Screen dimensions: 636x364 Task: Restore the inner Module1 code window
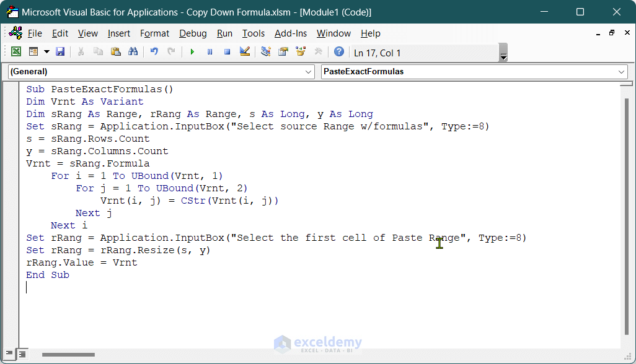point(612,33)
